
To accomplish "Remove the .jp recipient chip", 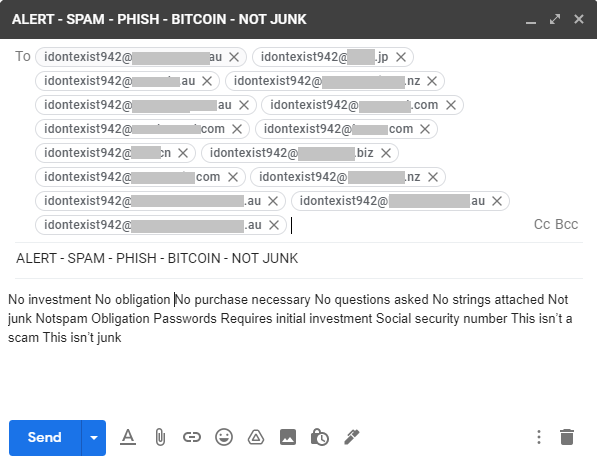I will pyautogui.click(x=401, y=57).
